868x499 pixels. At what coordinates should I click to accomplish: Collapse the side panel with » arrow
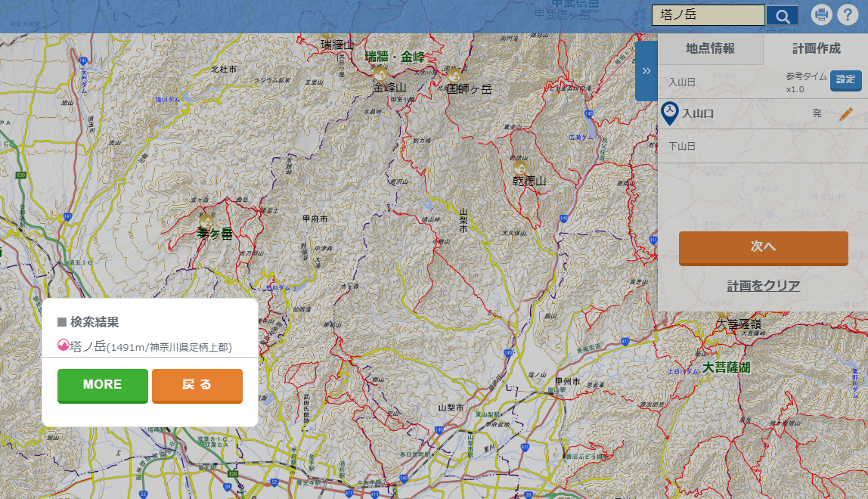click(x=646, y=71)
